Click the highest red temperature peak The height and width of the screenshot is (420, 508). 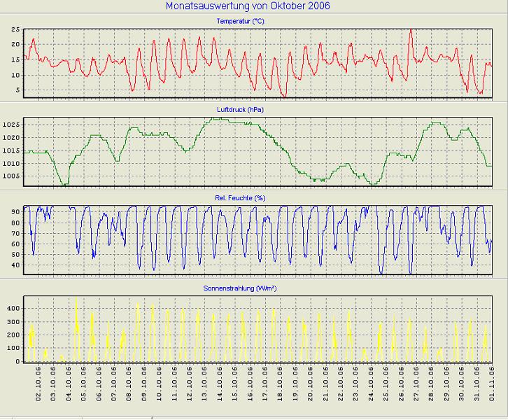[411, 31]
